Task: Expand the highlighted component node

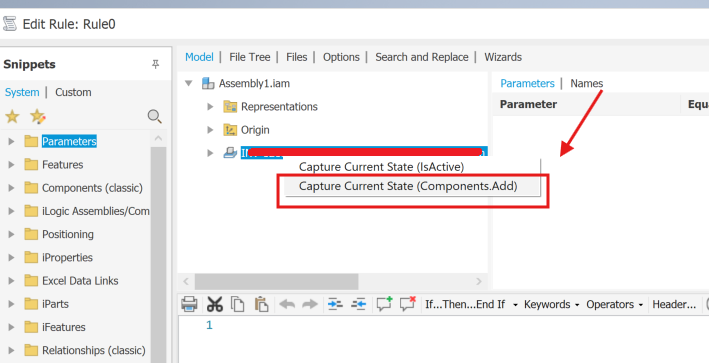Action: (210, 153)
